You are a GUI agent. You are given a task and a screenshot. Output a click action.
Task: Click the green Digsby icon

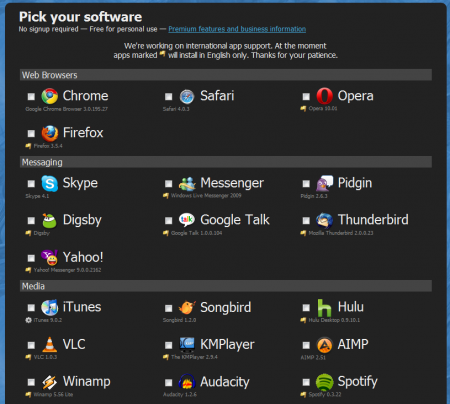pos(49,220)
